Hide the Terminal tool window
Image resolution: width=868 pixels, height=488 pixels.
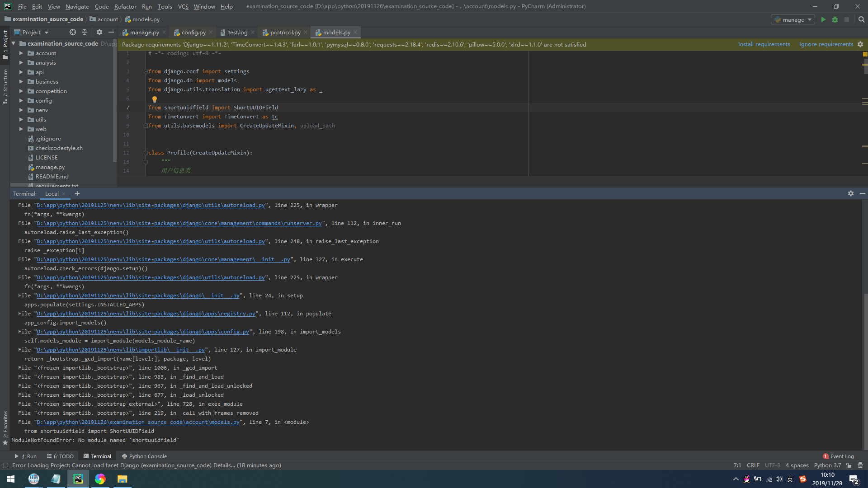point(863,193)
